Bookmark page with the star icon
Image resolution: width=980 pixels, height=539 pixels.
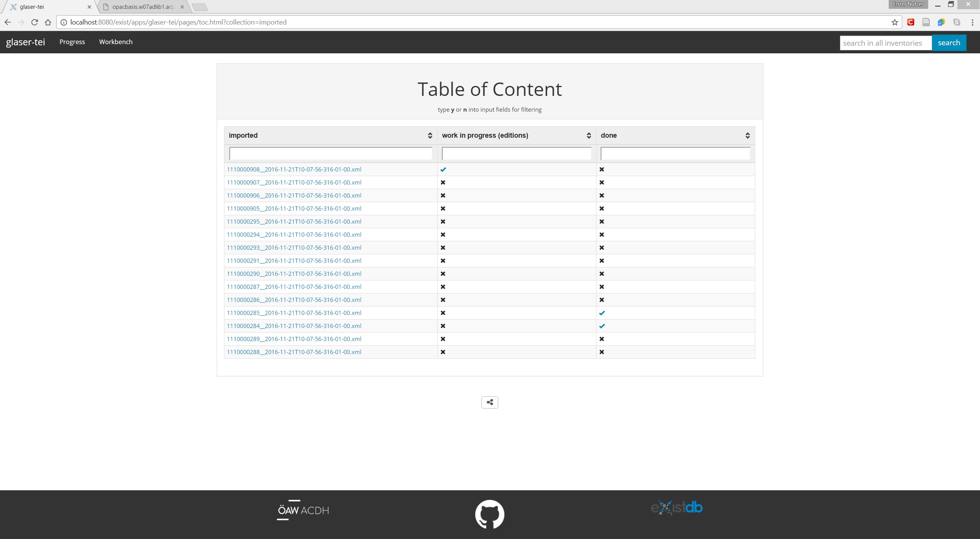coord(894,22)
